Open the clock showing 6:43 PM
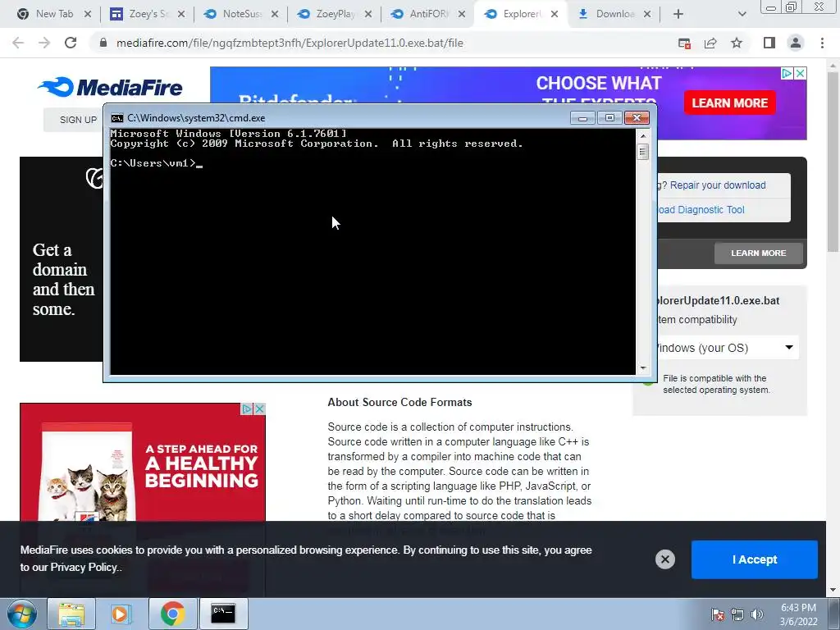 798,614
